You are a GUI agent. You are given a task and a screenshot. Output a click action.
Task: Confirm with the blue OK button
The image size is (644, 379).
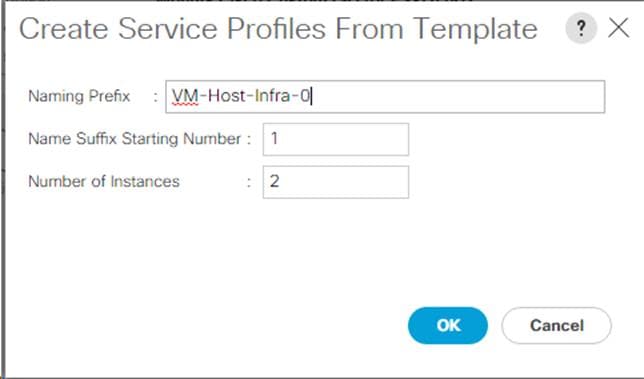448,326
